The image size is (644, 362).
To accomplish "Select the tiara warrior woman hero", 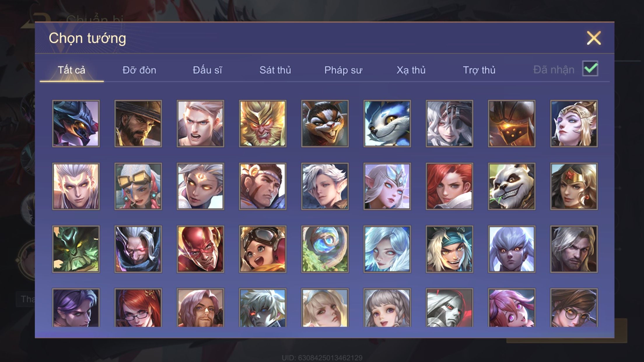I will tap(574, 186).
